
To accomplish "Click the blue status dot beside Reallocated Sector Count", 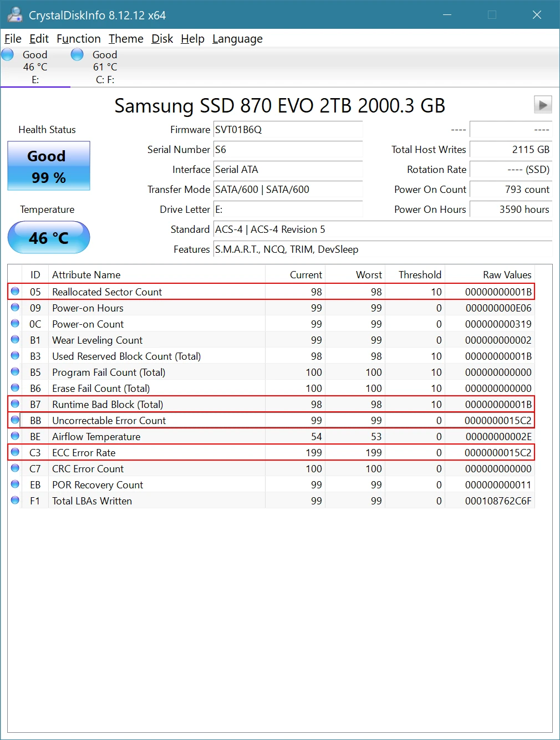I will pos(15,291).
